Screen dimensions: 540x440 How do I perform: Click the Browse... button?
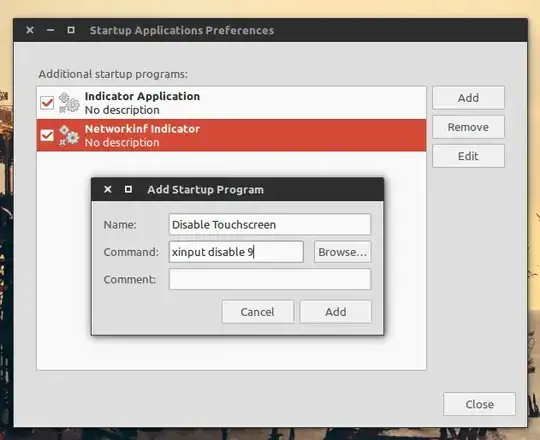click(342, 252)
